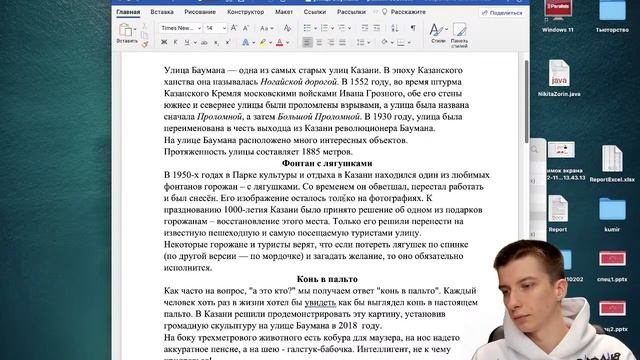Expand the highlight color arrow
The width and height of the screenshot is (640, 360).
[271, 43]
